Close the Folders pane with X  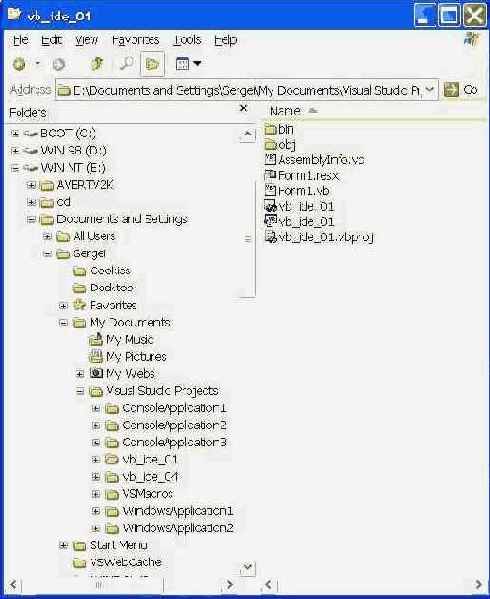tap(243, 108)
